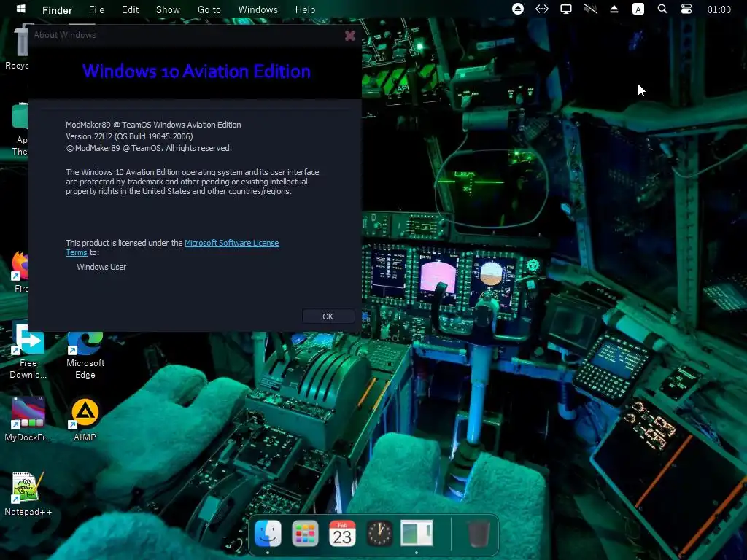Viewport: 747px width, 560px height.
Task: Open the Trash in the dock
Action: [x=479, y=533]
